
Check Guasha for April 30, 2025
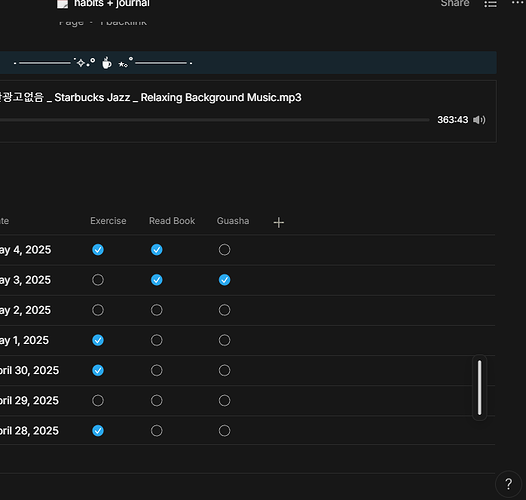click(x=224, y=370)
